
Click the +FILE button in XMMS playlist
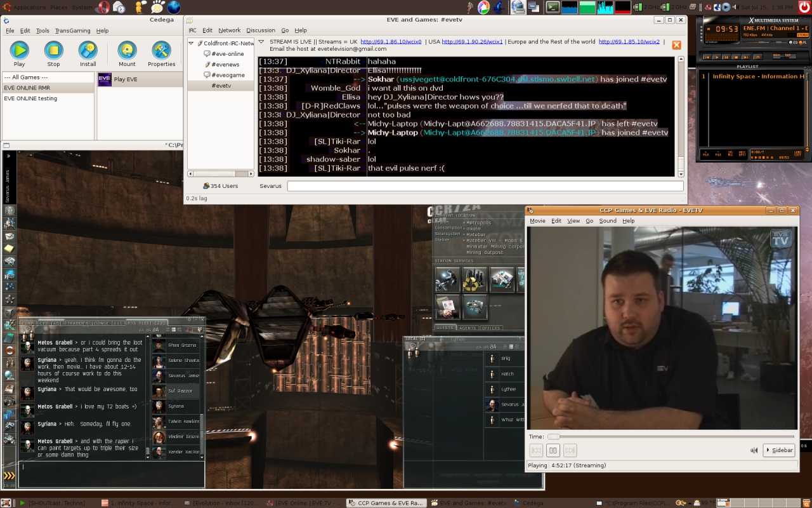click(x=706, y=154)
